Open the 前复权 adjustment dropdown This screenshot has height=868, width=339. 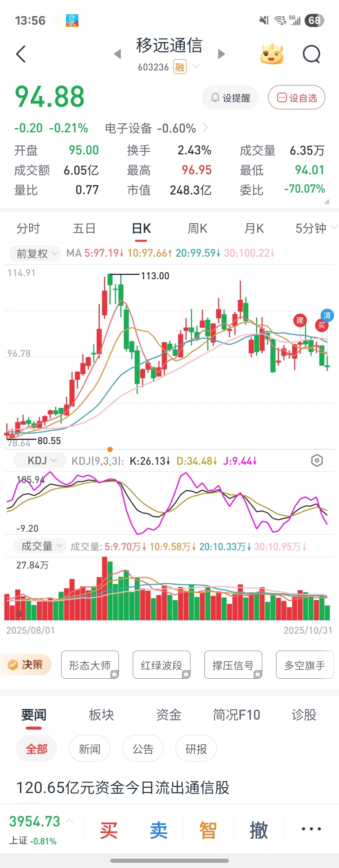click(x=35, y=253)
